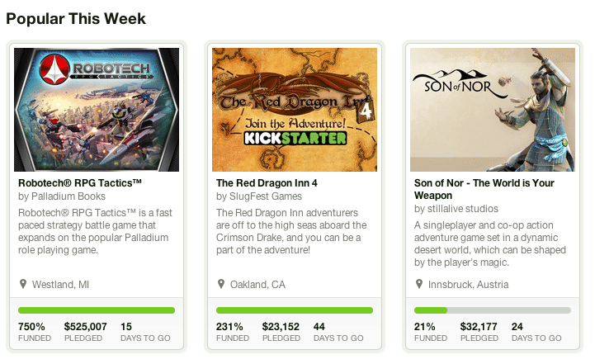Open the Son of Nor project thumbnail

[x=493, y=109]
